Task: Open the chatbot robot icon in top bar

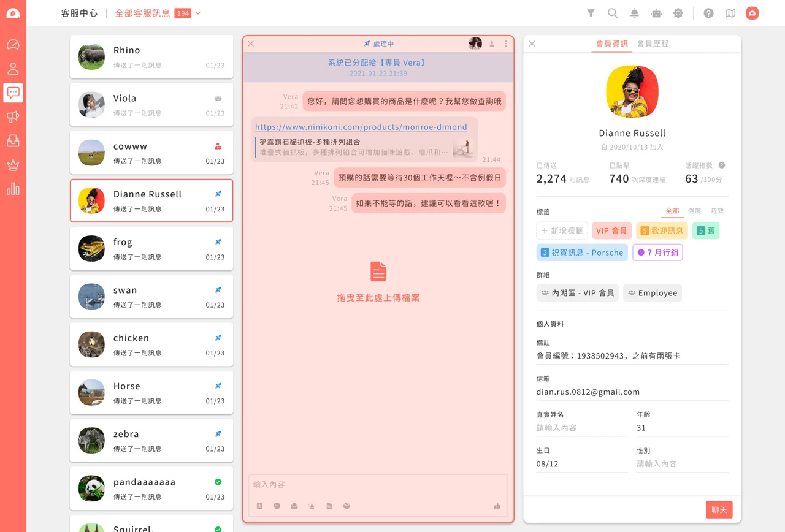Action: (x=656, y=13)
